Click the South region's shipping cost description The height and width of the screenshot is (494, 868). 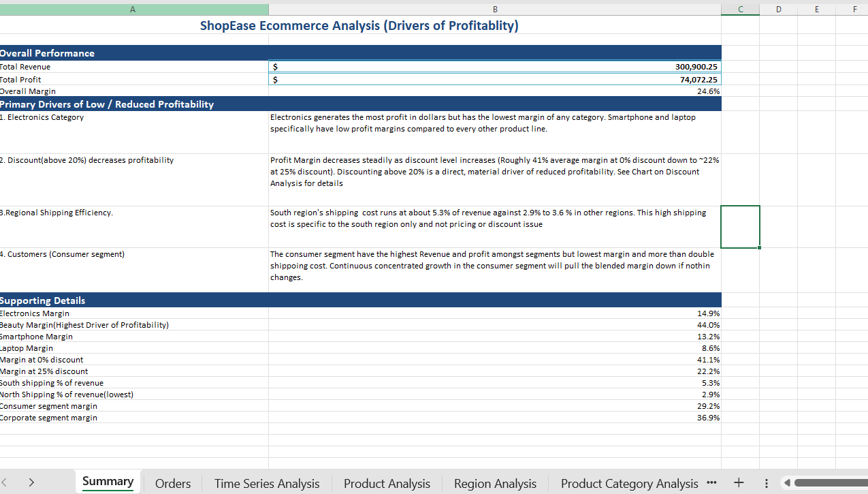(495, 227)
